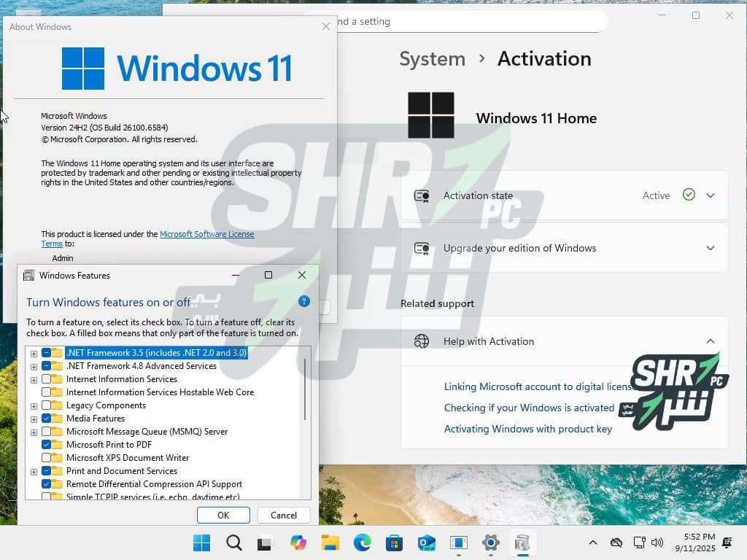Viewport: 747px width, 560px height.
Task: Click OK in Windows Features dialog
Action: (x=223, y=515)
